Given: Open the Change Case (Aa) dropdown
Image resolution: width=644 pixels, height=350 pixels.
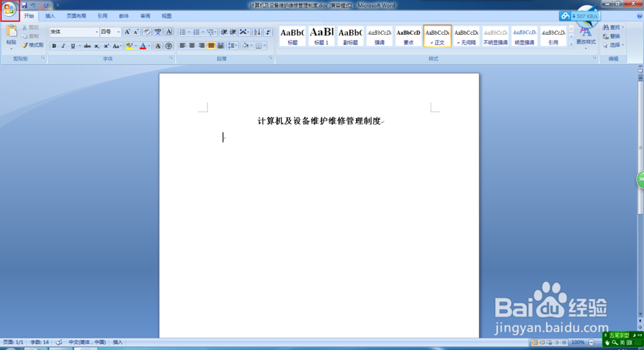Looking at the screenshot, I should [117, 46].
